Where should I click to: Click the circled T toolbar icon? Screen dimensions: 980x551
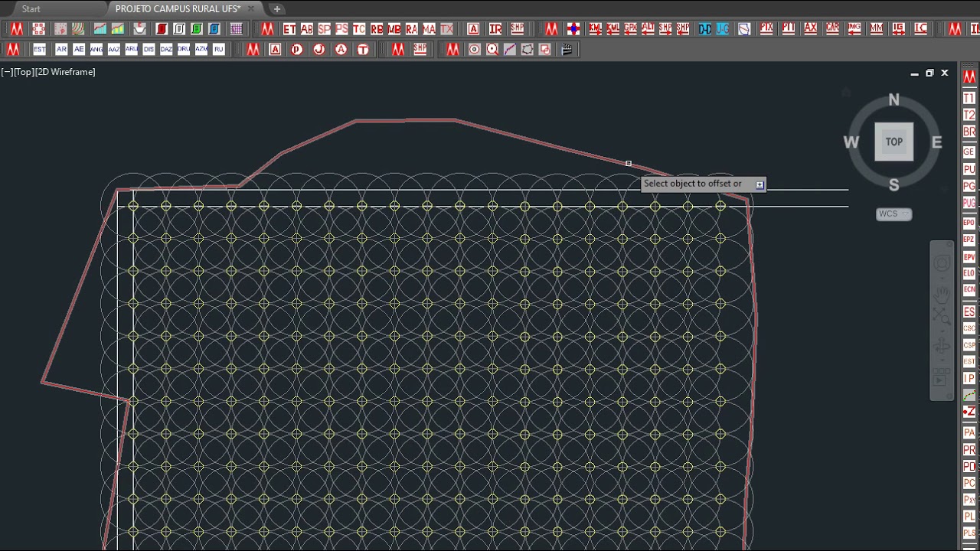click(x=363, y=49)
